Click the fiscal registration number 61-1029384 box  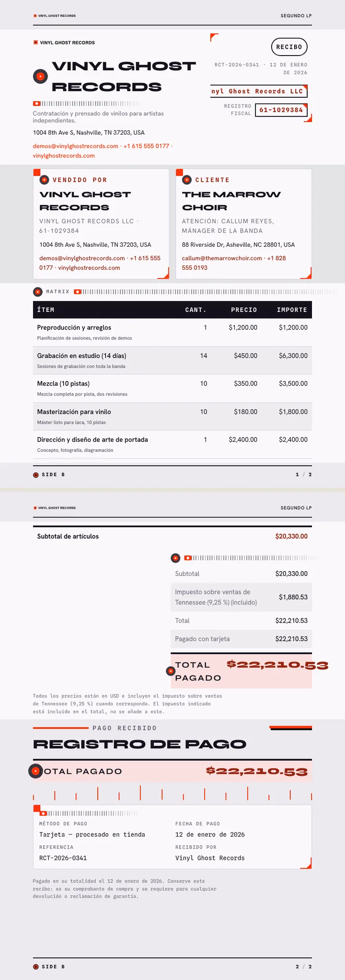tap(281, 110)
